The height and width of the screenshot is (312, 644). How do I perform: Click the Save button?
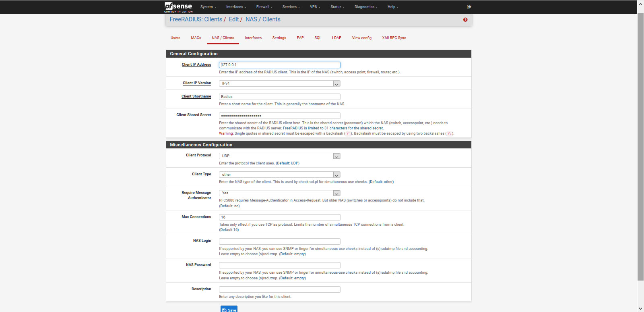point(229,309)
